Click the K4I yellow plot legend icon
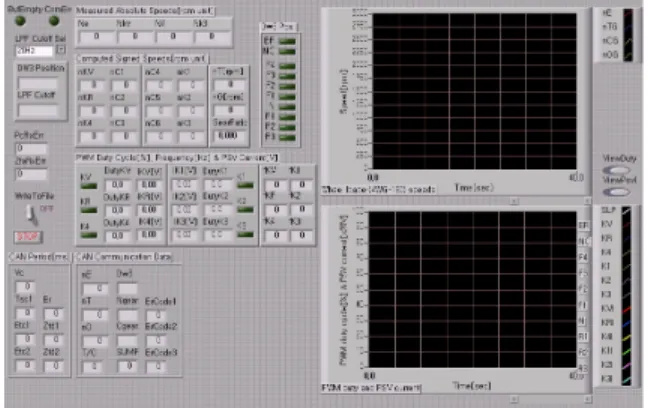 [627, 337]
